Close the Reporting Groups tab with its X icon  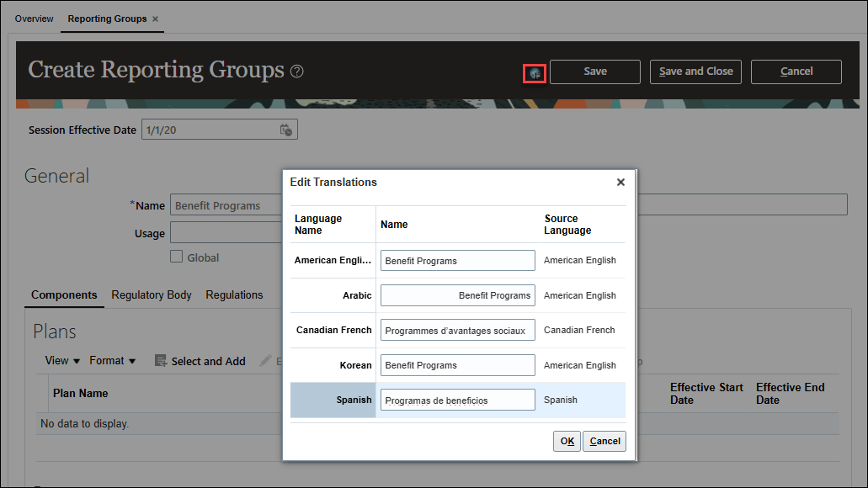tap(156, 18)
